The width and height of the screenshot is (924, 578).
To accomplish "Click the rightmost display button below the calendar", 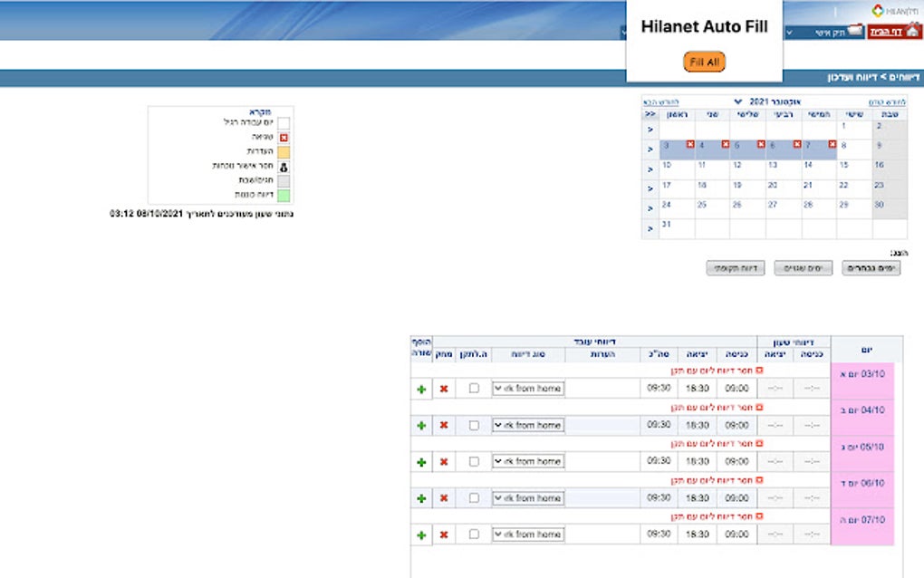I will (x=871, y=268).
